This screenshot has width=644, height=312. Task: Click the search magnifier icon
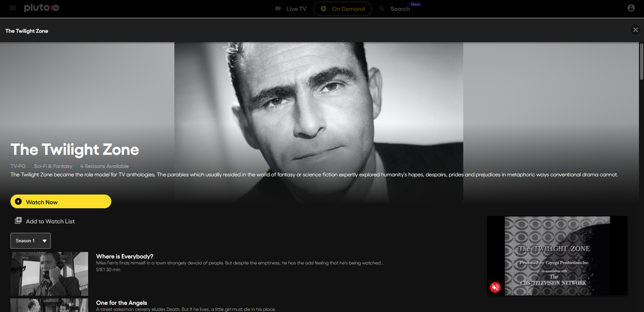[x=382, y=9]
